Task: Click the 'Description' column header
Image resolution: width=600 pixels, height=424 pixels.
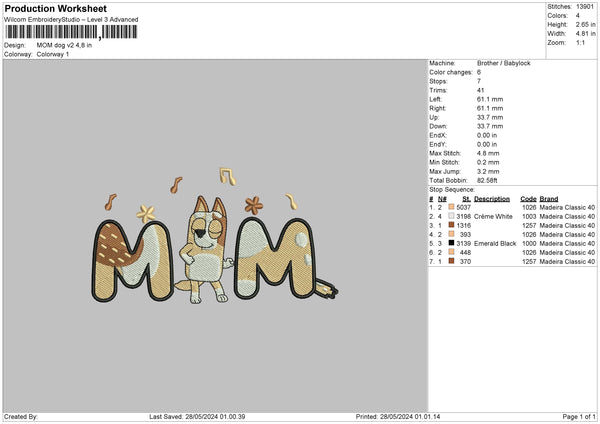Action: point(492,199)
